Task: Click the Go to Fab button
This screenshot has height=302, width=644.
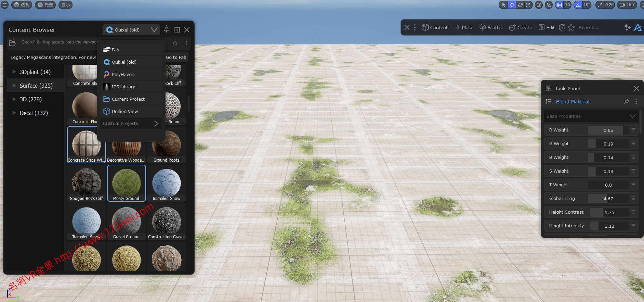Action: [x=176, y=57]
